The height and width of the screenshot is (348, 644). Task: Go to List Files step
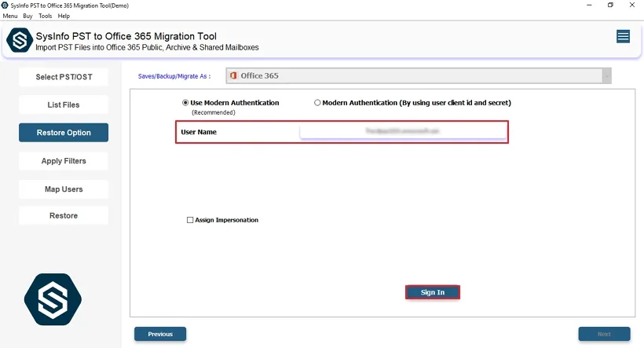coord(64,104)
